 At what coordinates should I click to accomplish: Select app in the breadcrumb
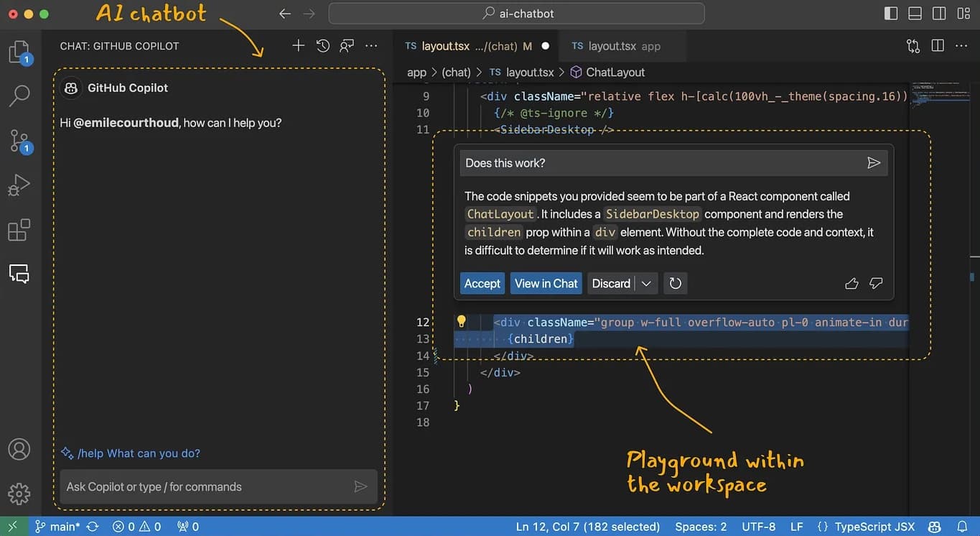pyautogui.click(x=416, y=73)
